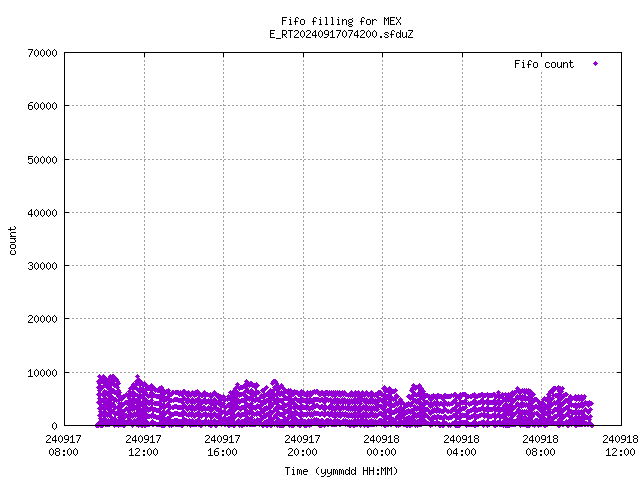
Task: Click the y-axis tick value 20000
Action: tap(42, 319)
